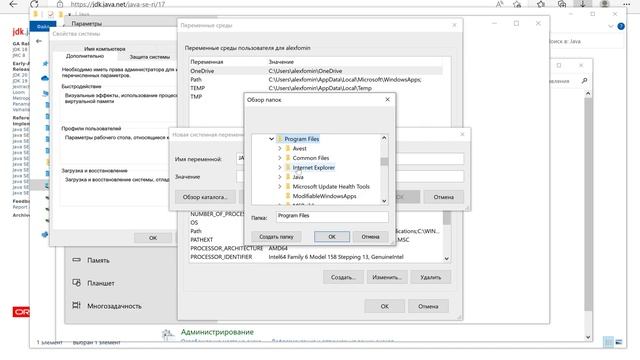The width and height of the screenshot is (640, 360).
Task: Expand the Common Files folder node
Action: (280, 158)
